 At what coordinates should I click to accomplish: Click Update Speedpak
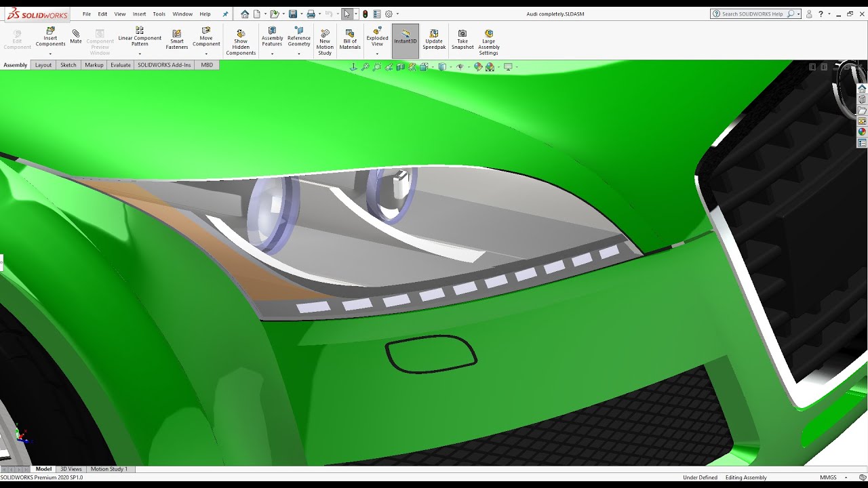[x=434, y=39]
